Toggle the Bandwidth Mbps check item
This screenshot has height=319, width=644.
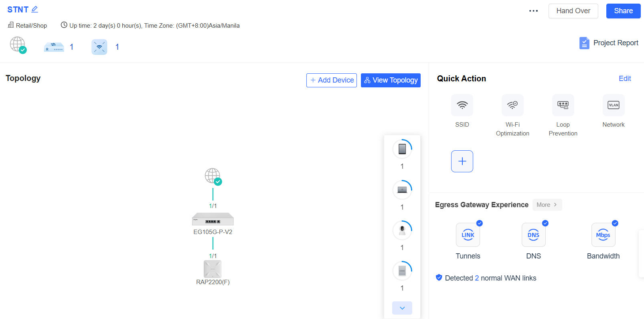tap(603, 235)
